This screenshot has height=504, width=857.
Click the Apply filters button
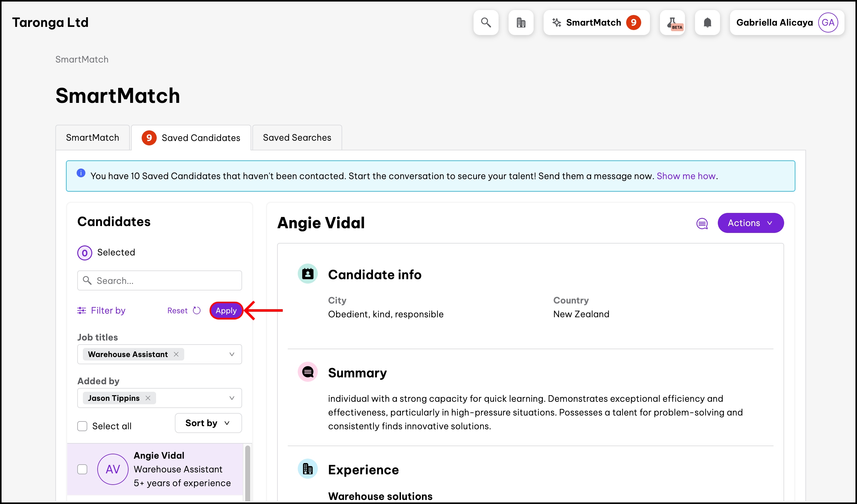click(226, 310)
